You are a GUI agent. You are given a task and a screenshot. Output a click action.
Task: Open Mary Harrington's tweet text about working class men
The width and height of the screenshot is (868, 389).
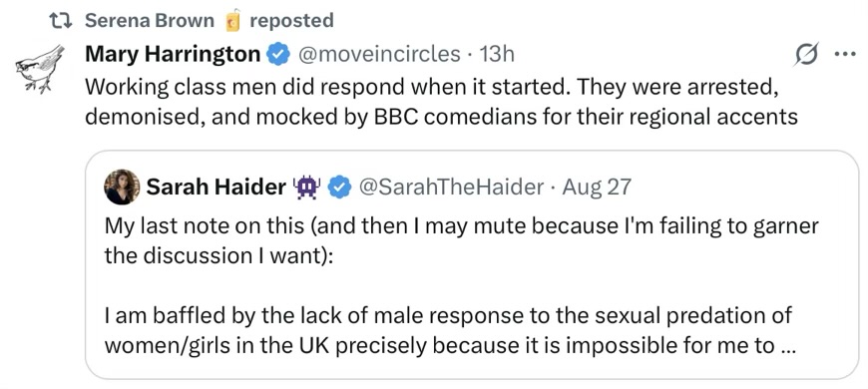tap(441, 102)
